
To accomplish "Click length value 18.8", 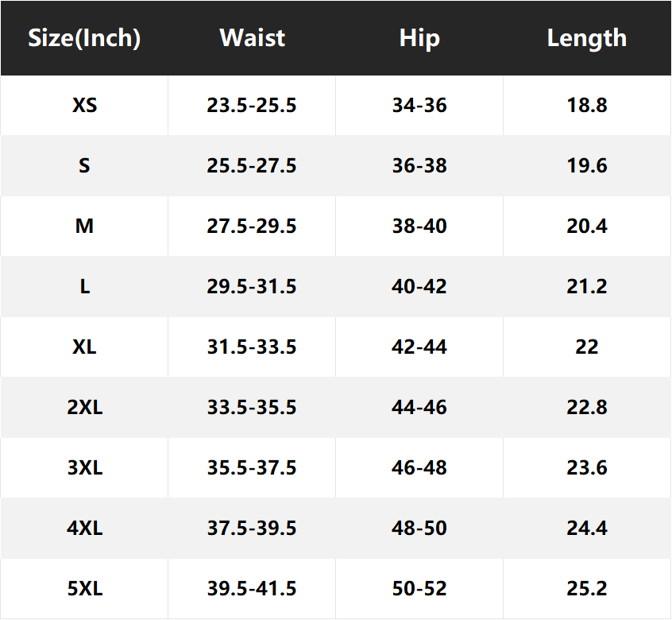I will click(x=587, y=106).
